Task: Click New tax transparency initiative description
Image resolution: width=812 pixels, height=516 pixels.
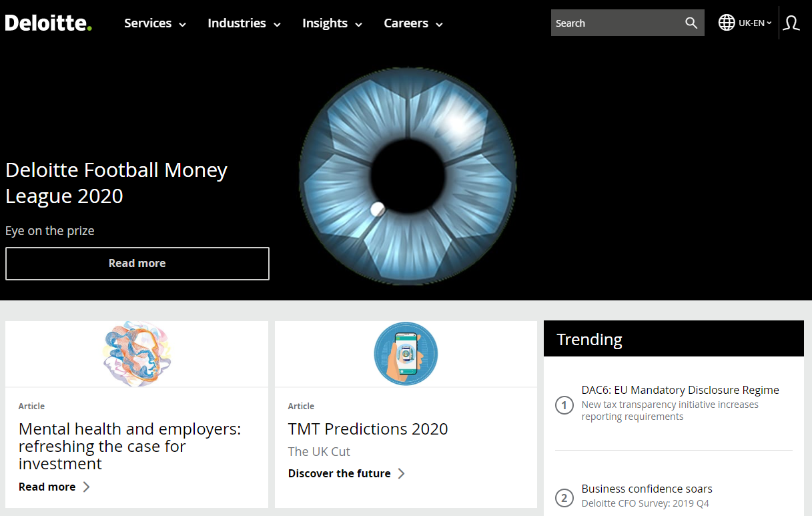Action: coord(670,411)
